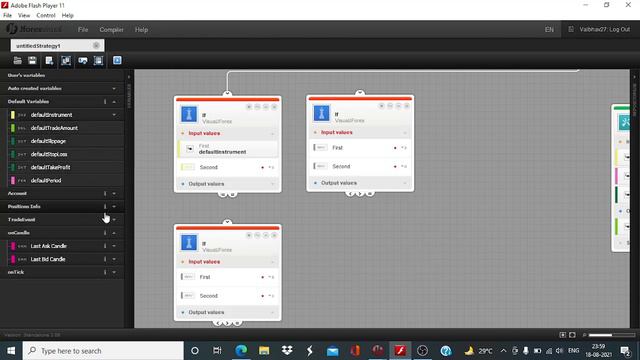Click First input in top-right If block
The height and width of the screenshot is (360, 640).
360,147
